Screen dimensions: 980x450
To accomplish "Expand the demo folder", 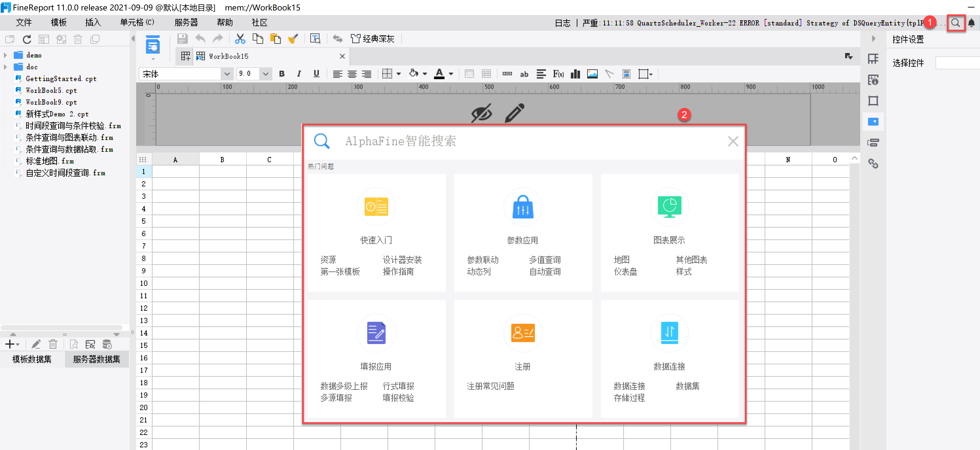I will (5, 55).
